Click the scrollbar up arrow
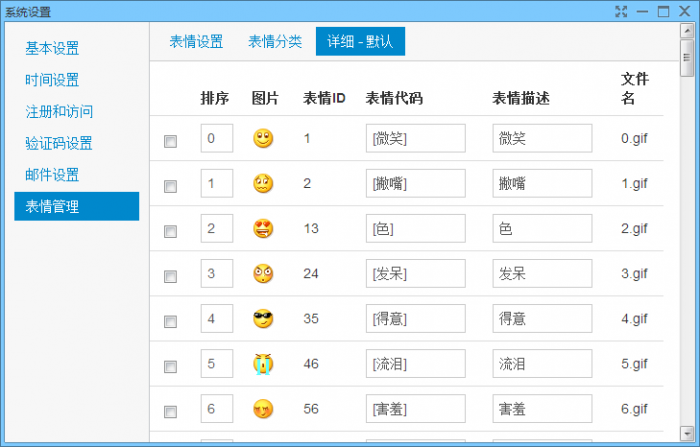Image resolution: width=700 pixels, height=447 pixels. coord(687,31)
